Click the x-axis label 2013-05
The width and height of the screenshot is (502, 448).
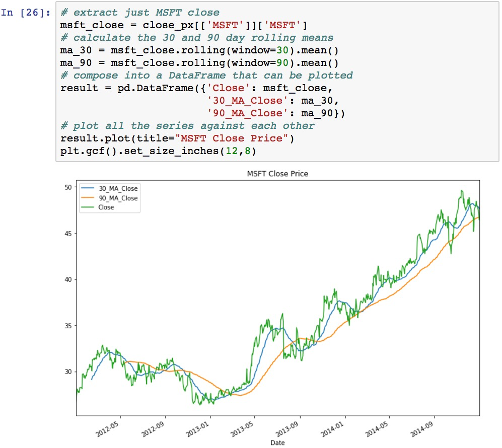(242, 429)
